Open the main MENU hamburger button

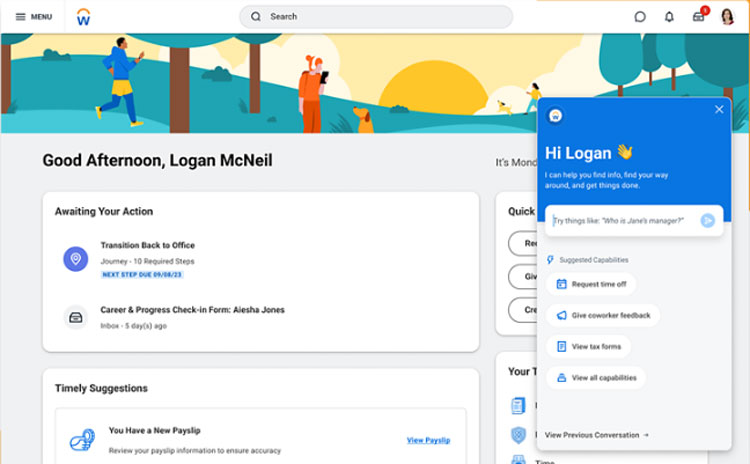pos(33,17)
